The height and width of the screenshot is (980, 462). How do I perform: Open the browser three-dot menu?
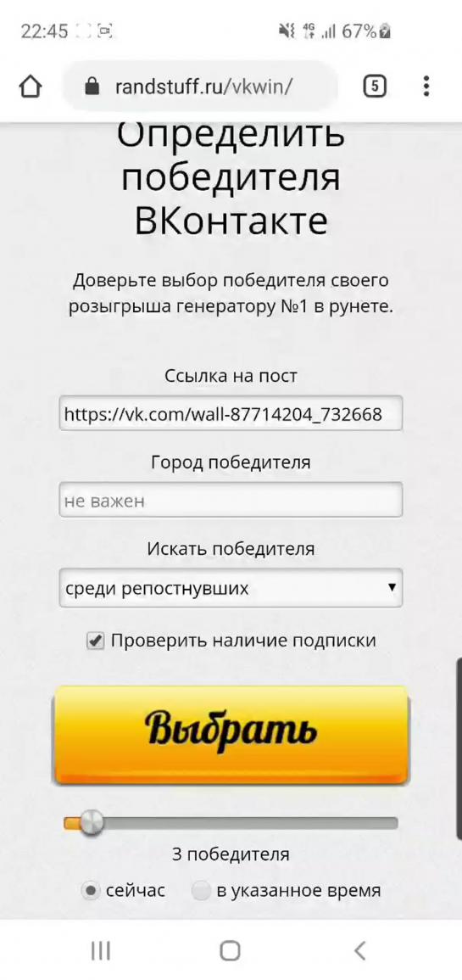point(426,87)
